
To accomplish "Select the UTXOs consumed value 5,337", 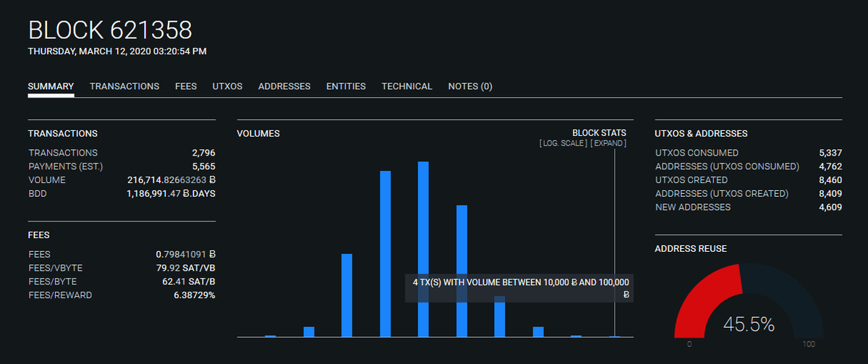I will [x=830, y=153].
